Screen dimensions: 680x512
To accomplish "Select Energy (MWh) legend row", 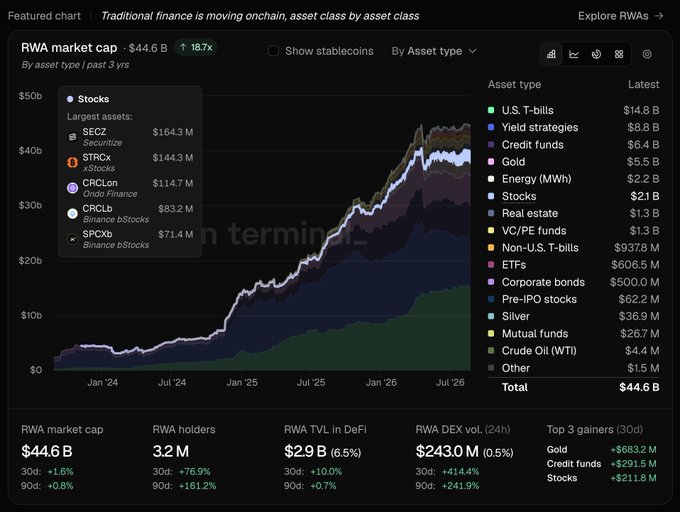I will [x=573, y=179].
